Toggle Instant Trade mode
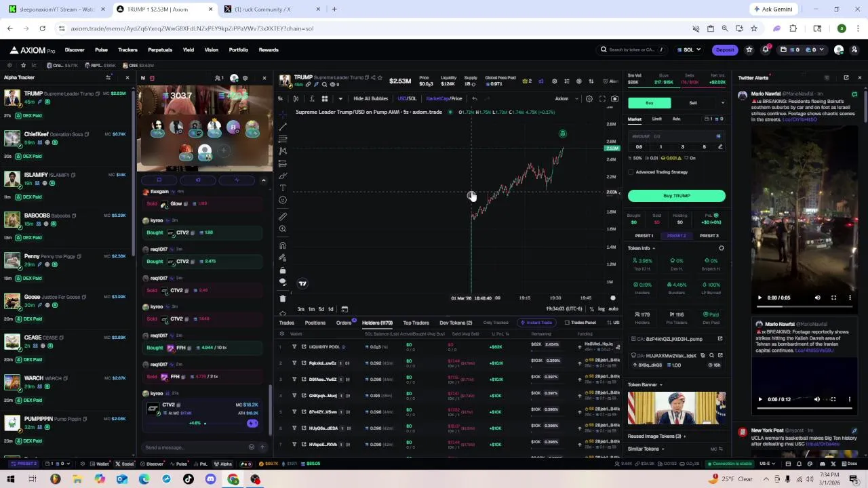This screenshot has width=868, height=488. pos(536,323)
